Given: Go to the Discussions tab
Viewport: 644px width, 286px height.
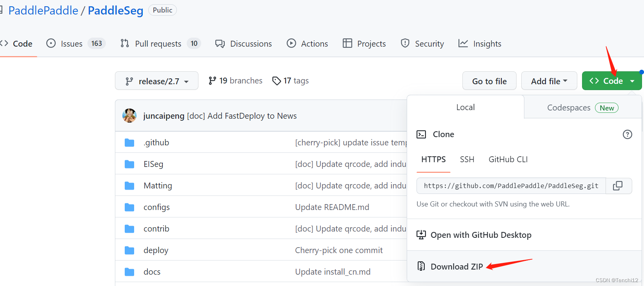Looking at the screenshot, I should [x=243, y=43].
